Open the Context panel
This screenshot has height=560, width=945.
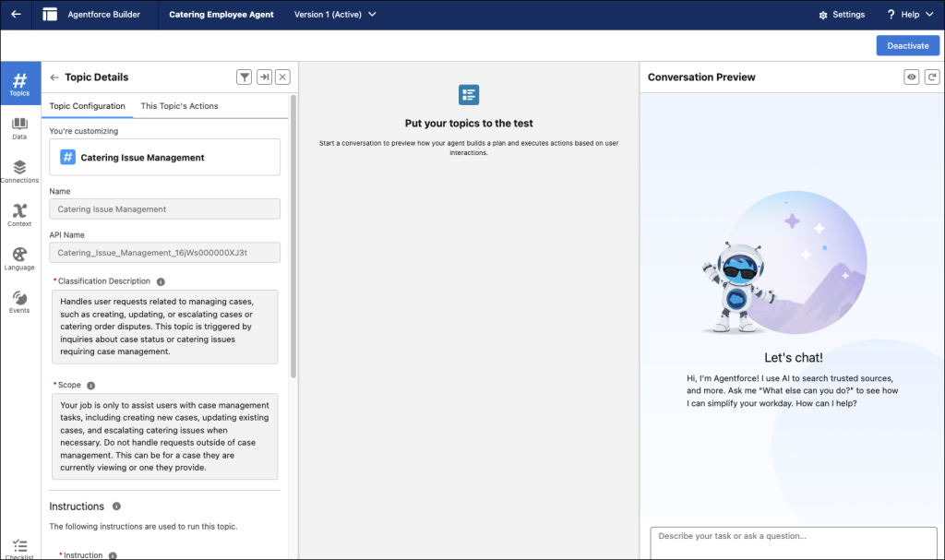click(x=19, y=214)
